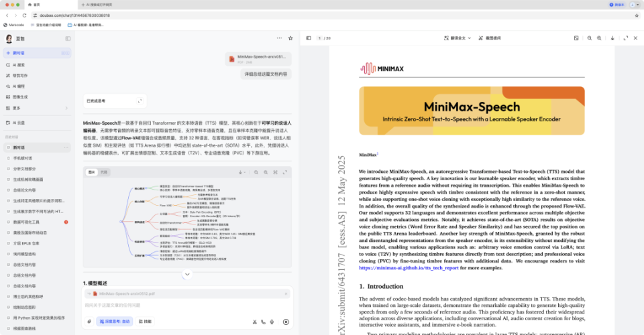The height and width of the screenshot is (335, 644).
Task: Fit the PDF page to width
Action: click(576, 38)
